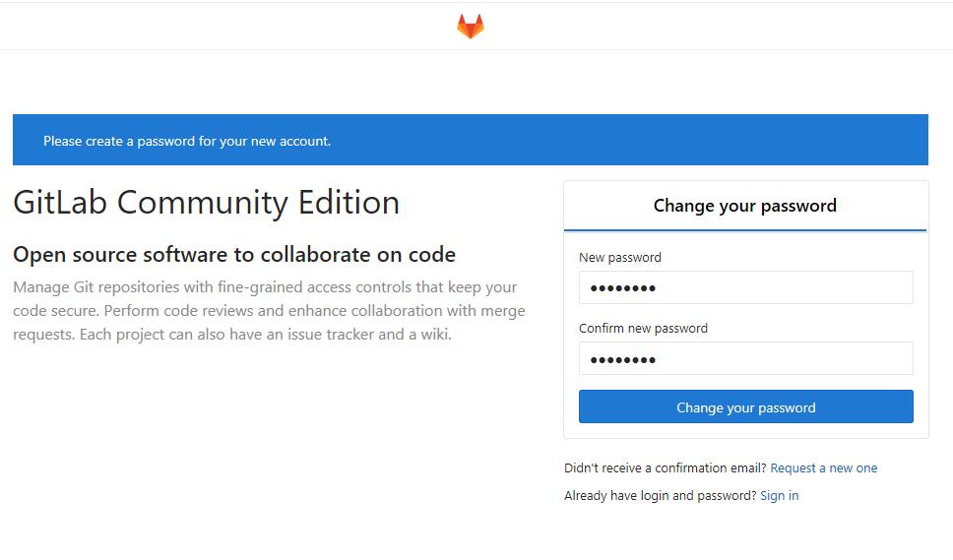This screenshot has height=560, width=953.
Task: Click the line starting code secure. Perform
Action: [x=269, y=311]
